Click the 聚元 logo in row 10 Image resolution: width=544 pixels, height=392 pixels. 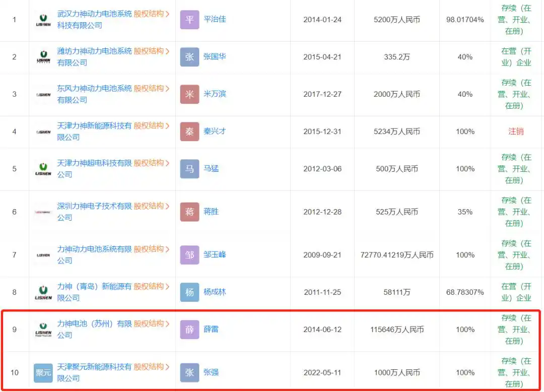point(42,372)
